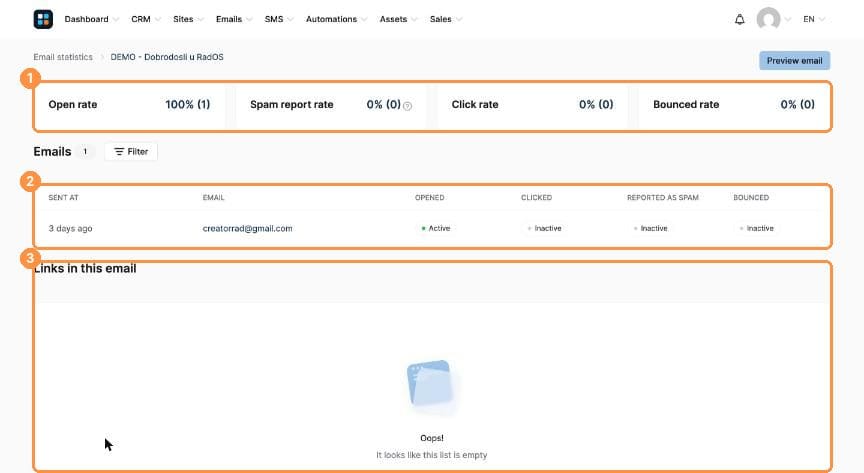
Task: Click the Preview email button
Action: pos(795,61)
